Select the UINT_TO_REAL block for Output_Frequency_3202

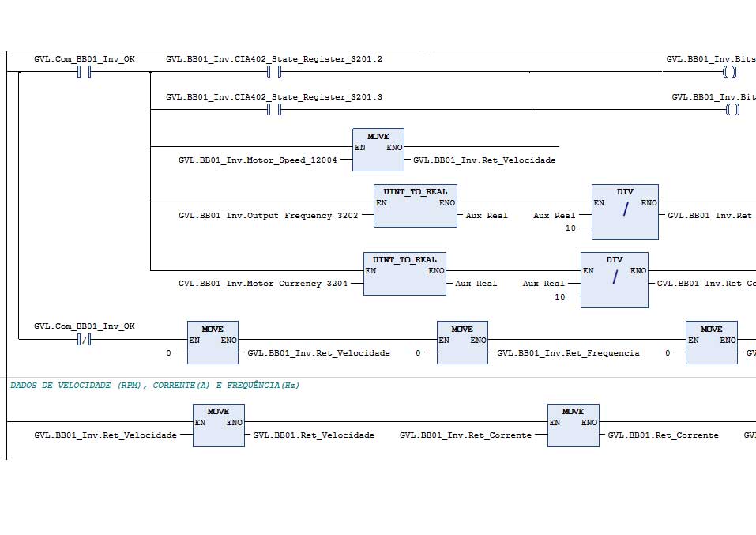415,205
